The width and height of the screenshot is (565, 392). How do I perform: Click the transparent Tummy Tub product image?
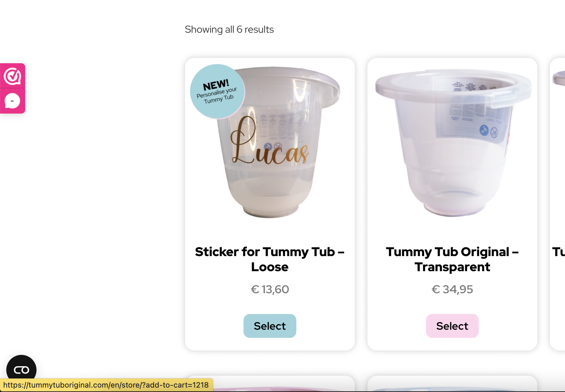[453, 142]
